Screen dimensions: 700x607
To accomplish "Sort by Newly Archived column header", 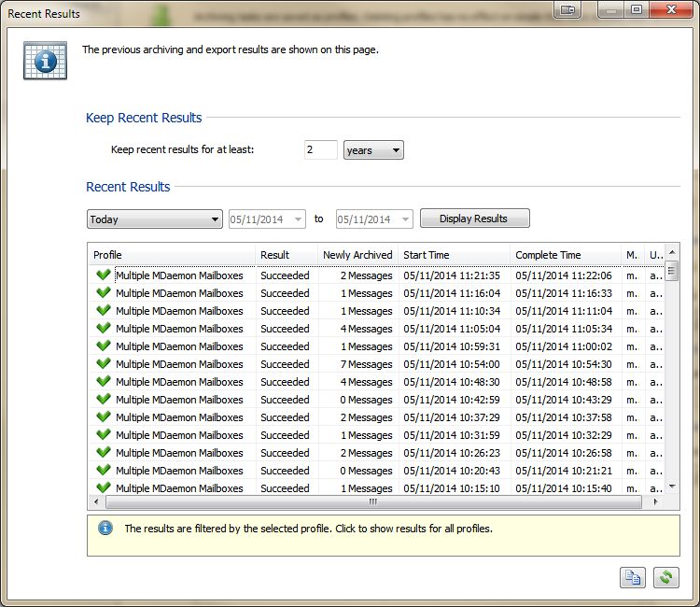I will pos(357,255).
